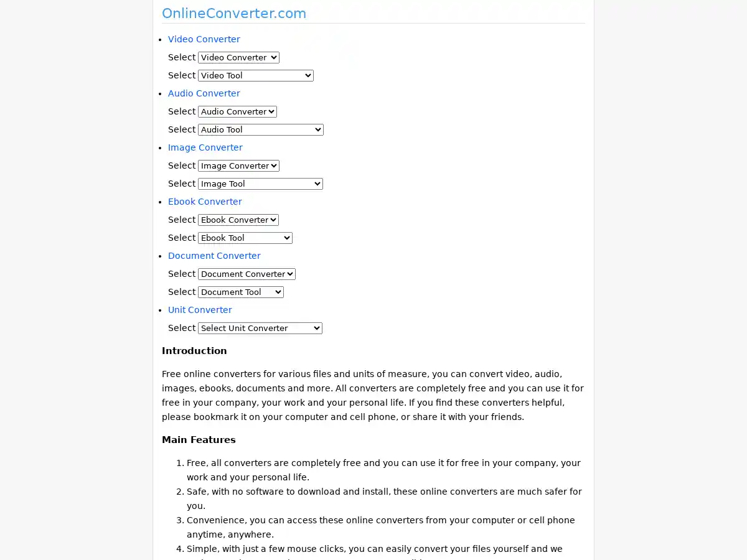The height and width of the screenshot is (560, 747).
Task: Open the Video Converter link
Action: (204, 39)
